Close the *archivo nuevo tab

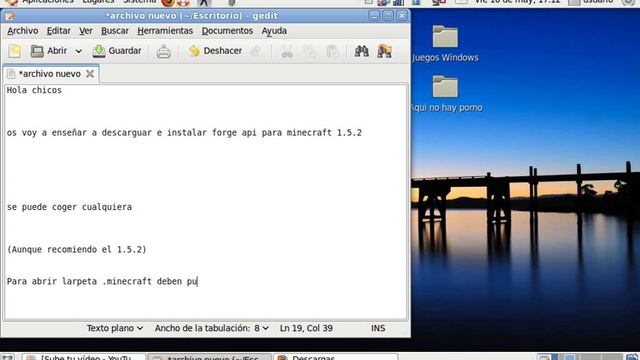pyautogui.click(x=90, y=74)
